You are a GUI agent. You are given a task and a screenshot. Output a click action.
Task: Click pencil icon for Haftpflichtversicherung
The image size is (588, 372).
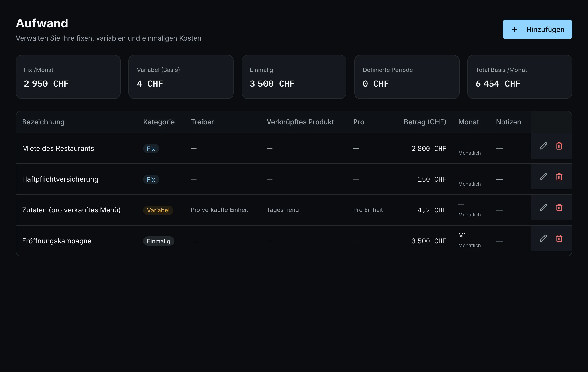543,177
